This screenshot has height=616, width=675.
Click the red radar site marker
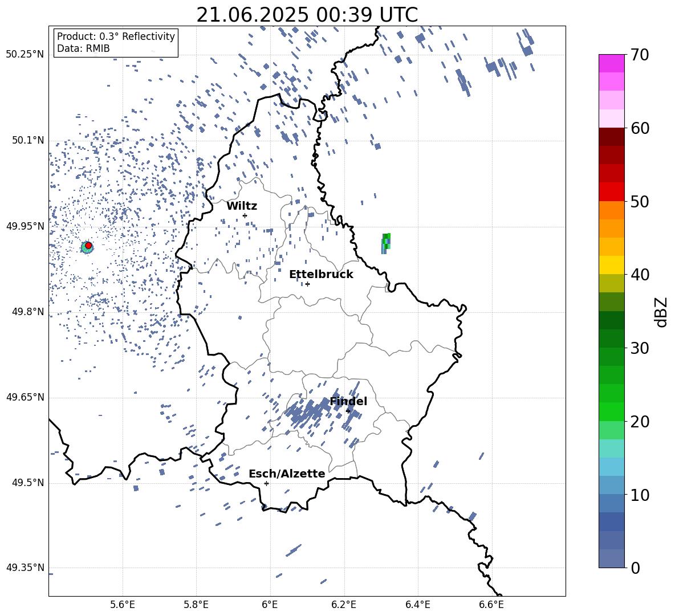(x=88, y=246)
